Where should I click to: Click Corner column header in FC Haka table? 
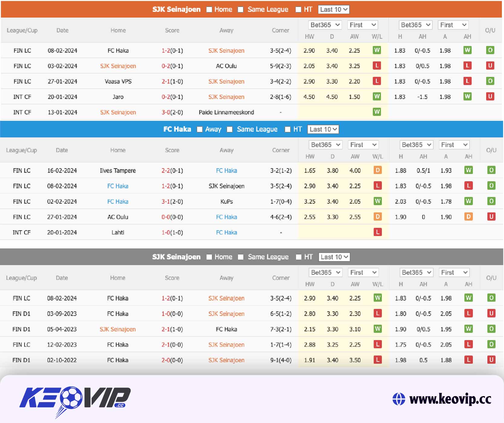pos(281,150)
